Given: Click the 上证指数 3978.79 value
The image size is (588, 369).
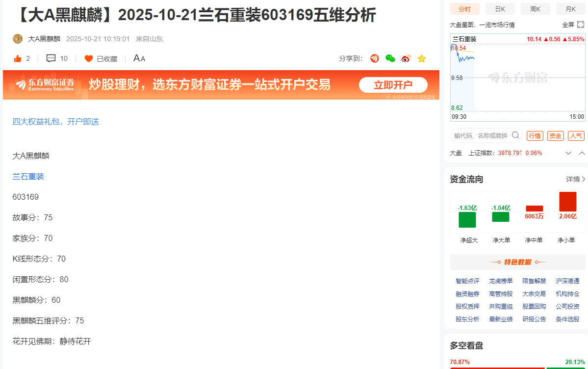Looking at the screenshot, I should (x=510, y=153).
